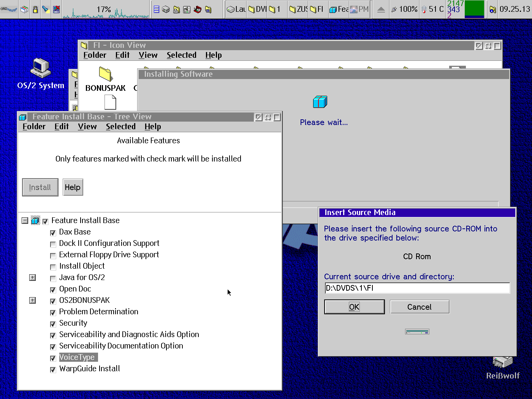532x399 pixels.
Task: Expand the OS2BONUSPAK tree node
Action: 33,300
